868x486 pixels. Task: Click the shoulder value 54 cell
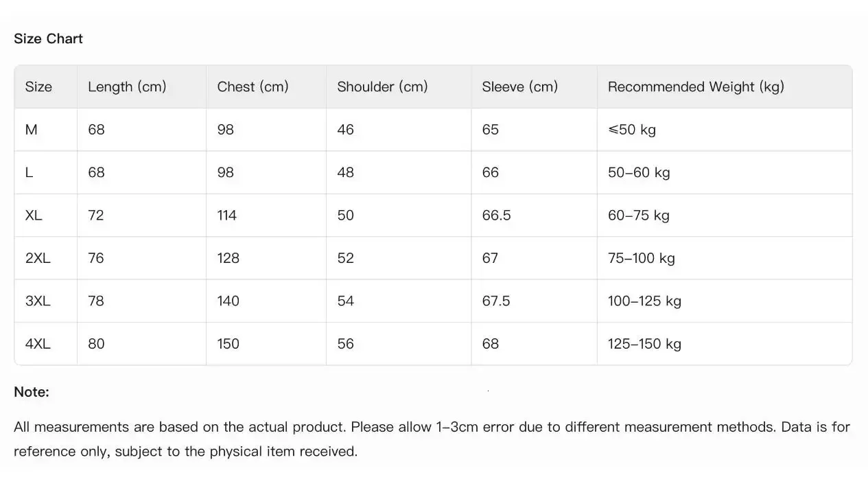(345, 301)
